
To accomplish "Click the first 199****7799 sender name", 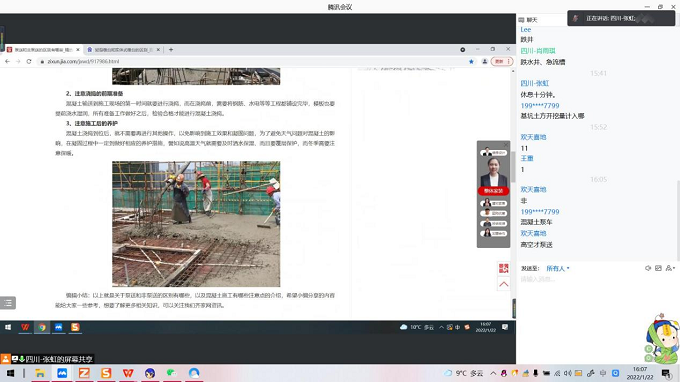I will [540, 105].
